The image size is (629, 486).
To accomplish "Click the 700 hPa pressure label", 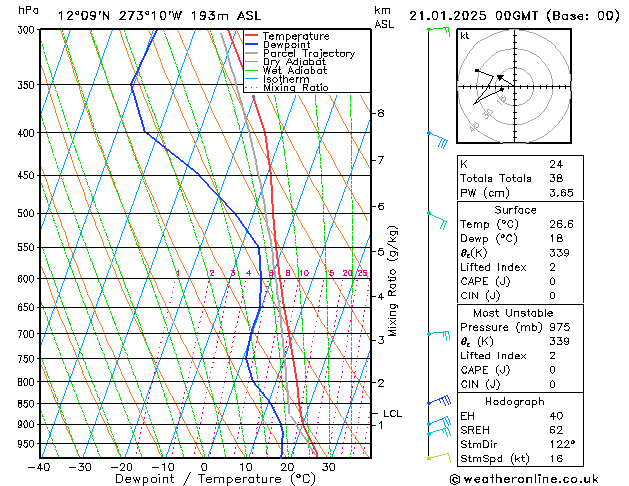I will (x=28, y=334).
